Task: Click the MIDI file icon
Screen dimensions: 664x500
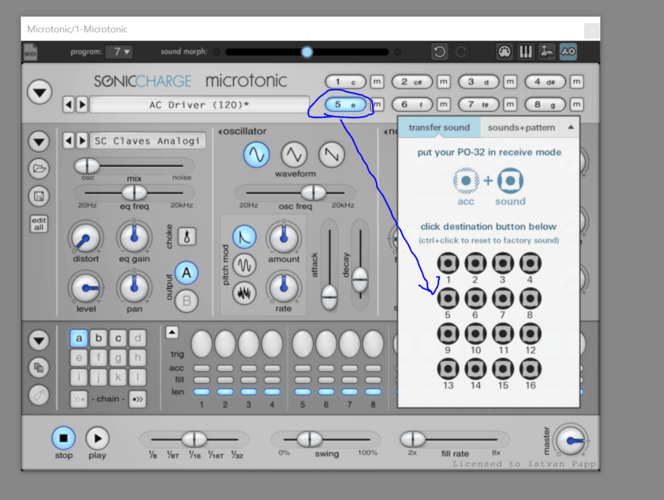Action: 30,52
